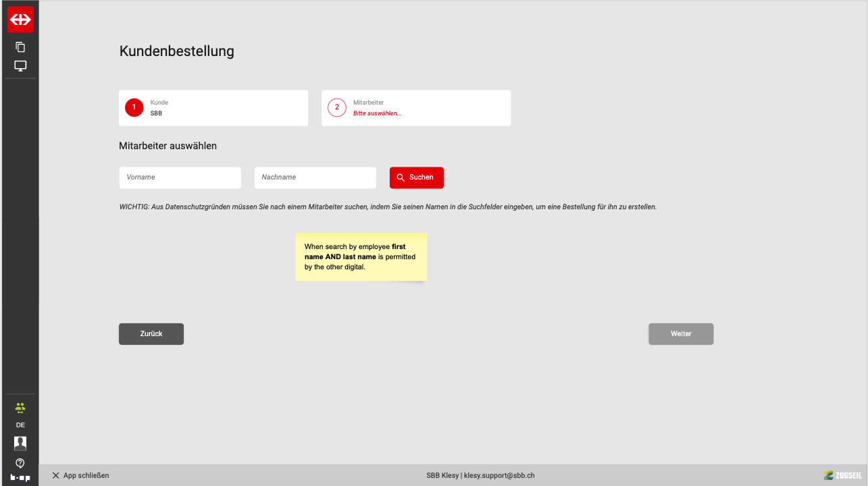The height and width of the screenshot is (486, 868).
Task: Select step 1 Kunde SBB card
Action: [x=213, y=108]
